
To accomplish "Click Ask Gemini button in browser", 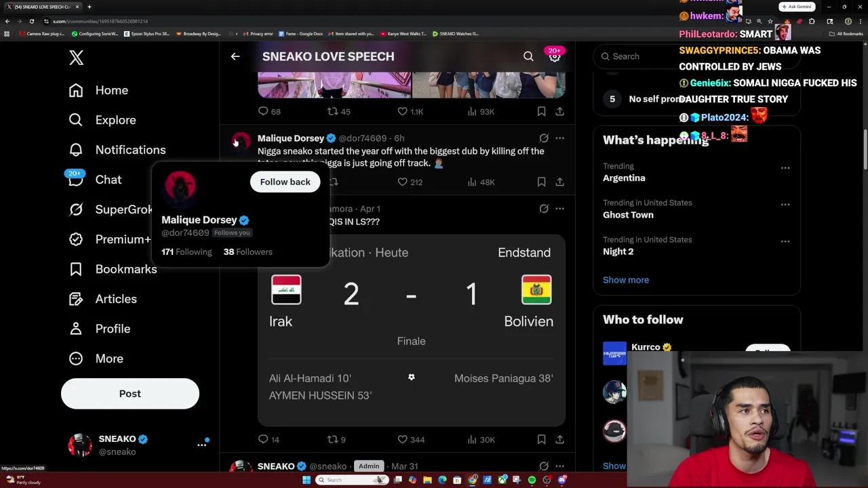I will (797, 7).
